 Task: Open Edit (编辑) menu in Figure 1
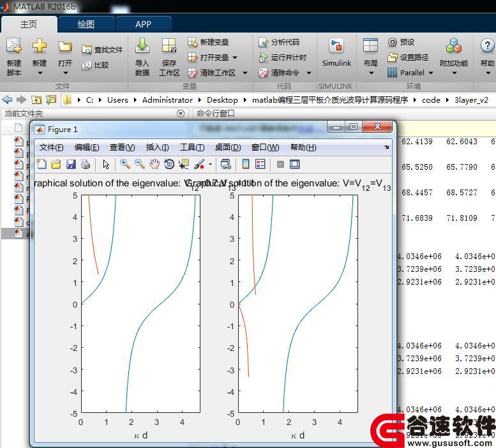coord(87,147)
